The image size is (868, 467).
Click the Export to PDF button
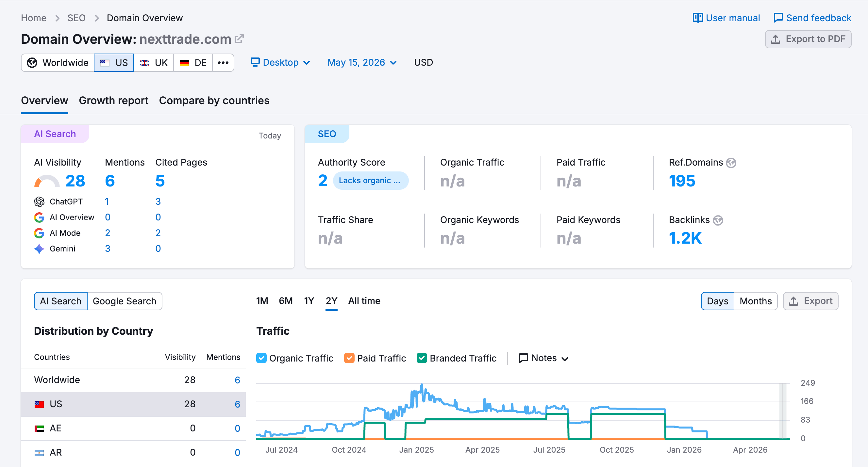click(x=808, y=39)
